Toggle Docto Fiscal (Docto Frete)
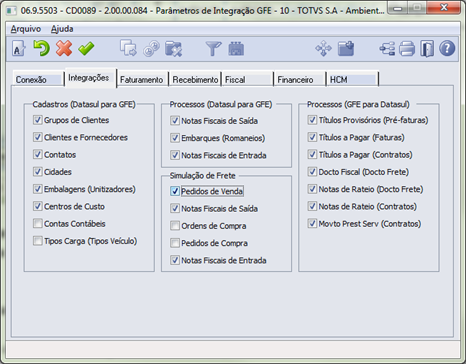The width and height of the screenshot is (466, 364). click(x=312, y=172)
